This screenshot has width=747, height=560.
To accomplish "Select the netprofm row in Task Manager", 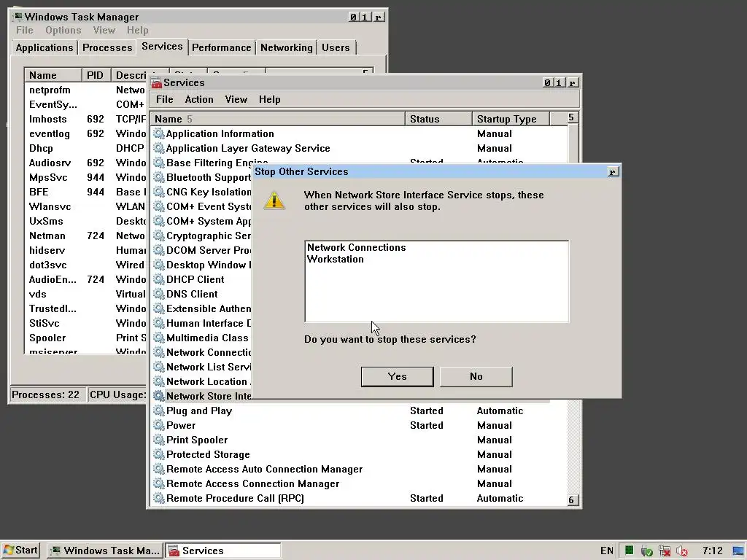I will click(x=86, y=90).
